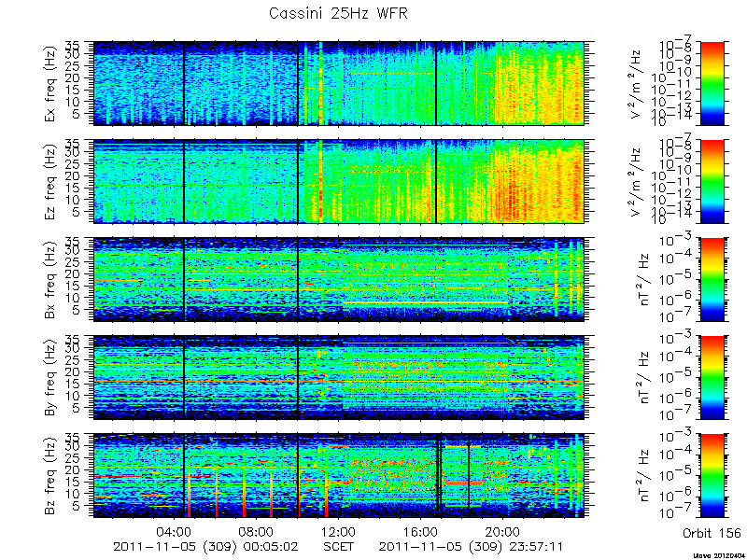Click the "Ex freq (Hz)" axis label

coord(51,84)
